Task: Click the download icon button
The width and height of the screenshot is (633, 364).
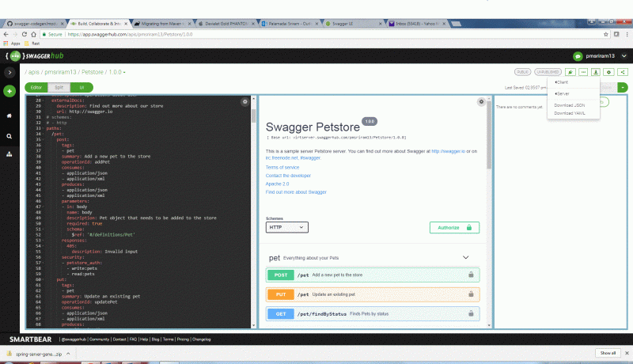Action: pyautogui.click(x=596, y=72)
